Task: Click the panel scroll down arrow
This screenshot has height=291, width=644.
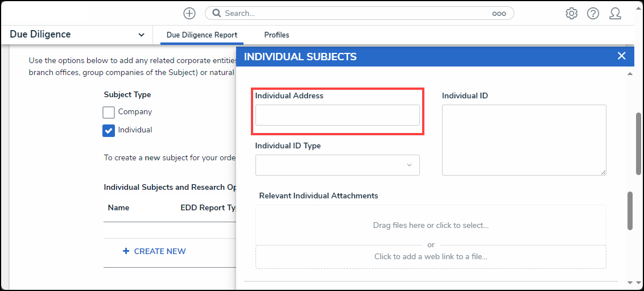Action: 630,282
